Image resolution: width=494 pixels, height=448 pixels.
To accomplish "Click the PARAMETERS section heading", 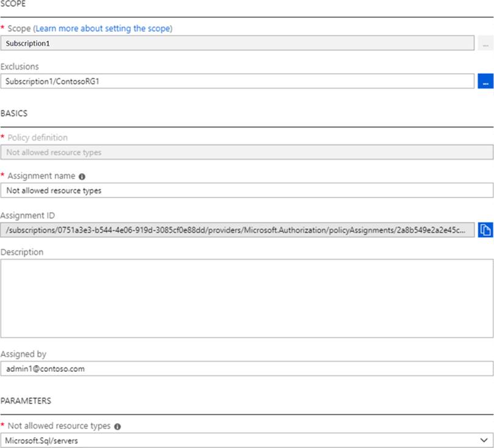I will click(26, 400).
